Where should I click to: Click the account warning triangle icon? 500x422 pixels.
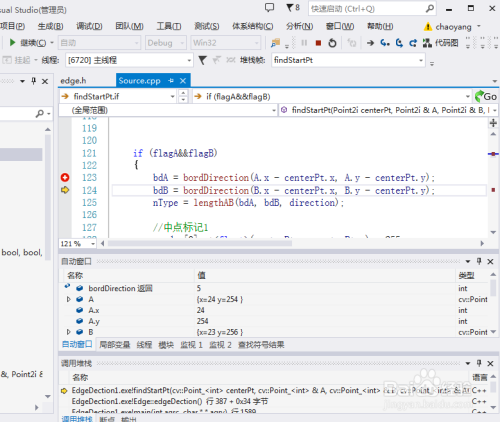428,27
